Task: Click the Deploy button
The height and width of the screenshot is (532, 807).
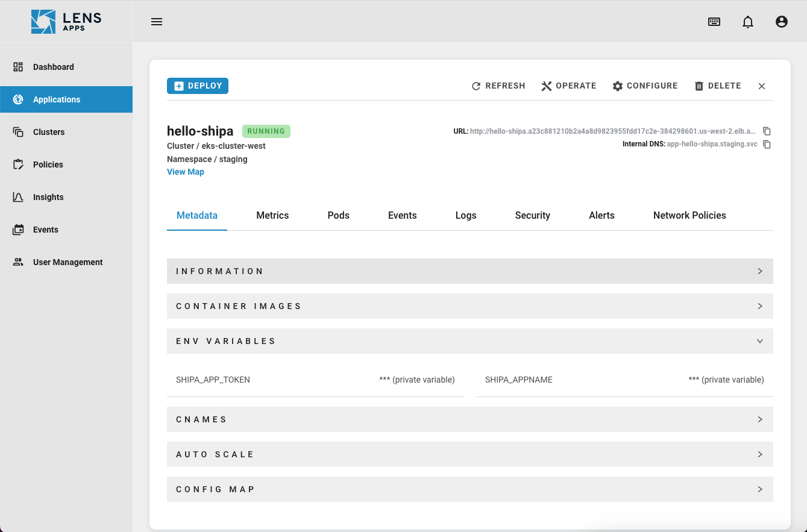Action: point(198,86)
